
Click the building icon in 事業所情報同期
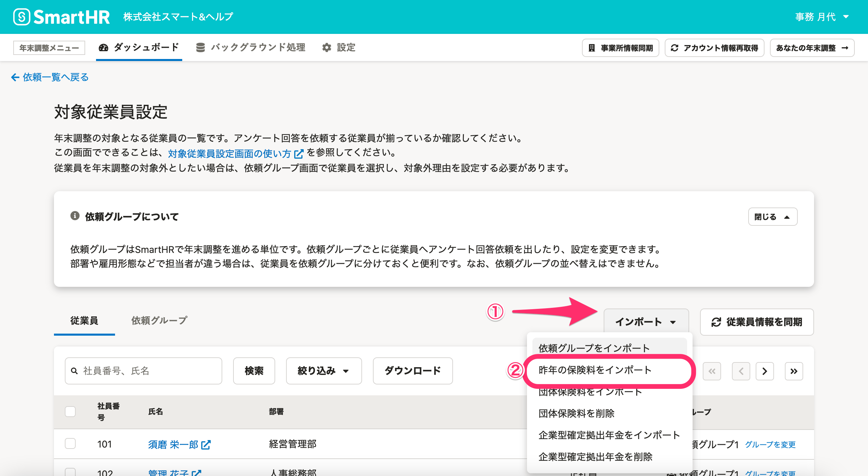click(x=591, y=48)
